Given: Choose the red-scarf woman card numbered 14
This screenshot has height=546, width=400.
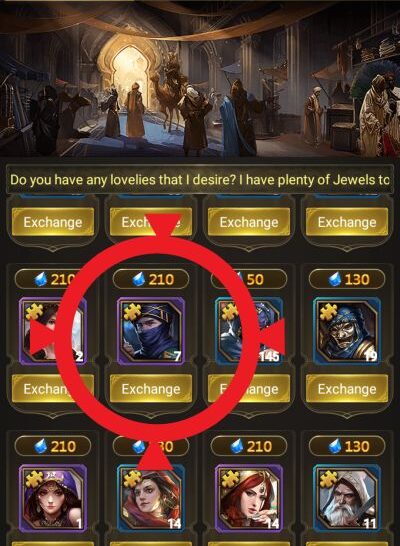Looking at the screenshot, I should [x=151, y=498].
